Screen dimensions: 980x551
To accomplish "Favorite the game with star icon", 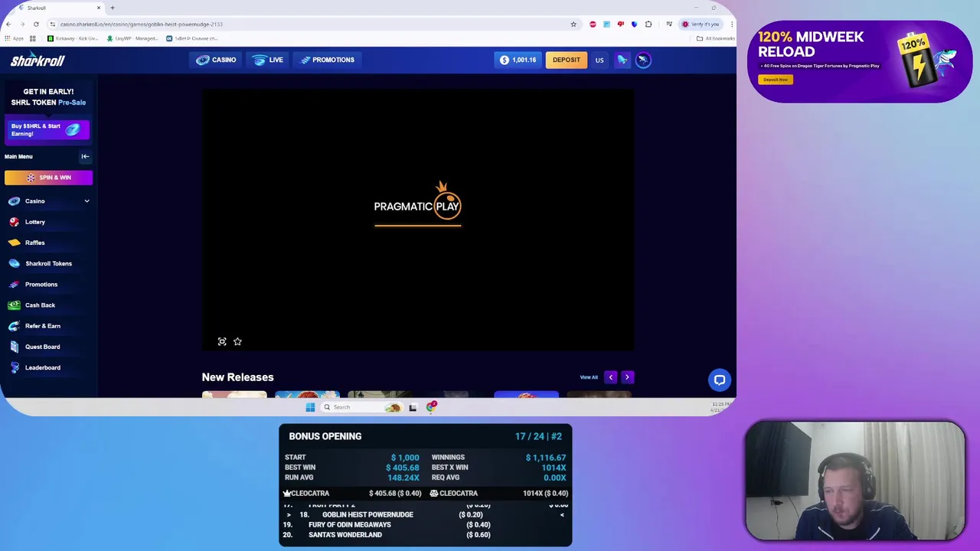I will click(237, 341).
